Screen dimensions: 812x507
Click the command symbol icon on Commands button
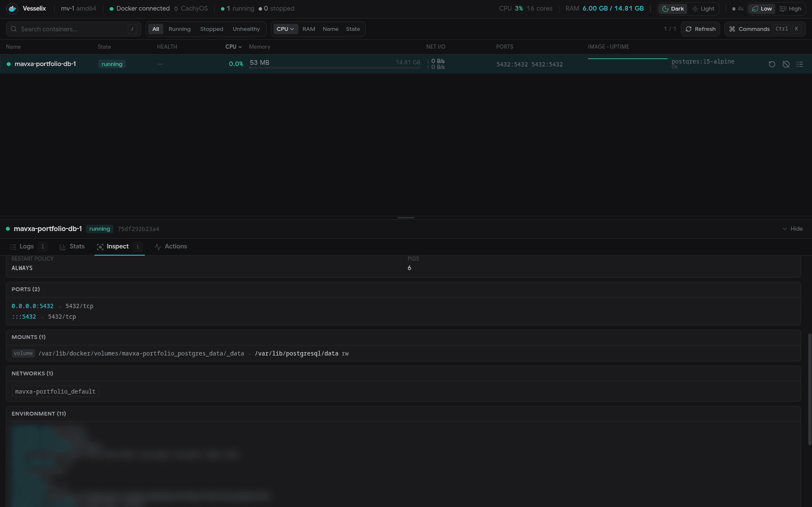(732, 29)
